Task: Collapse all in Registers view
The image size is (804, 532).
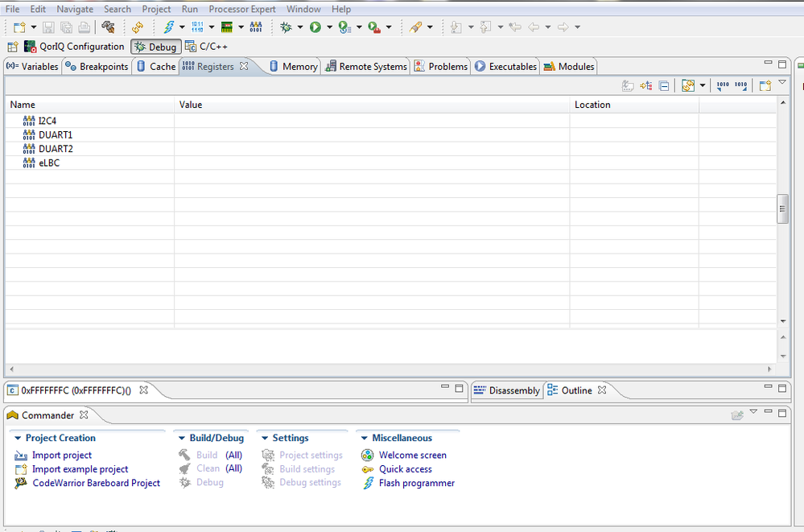Action: pyautogui.click(x=664, y=85)
